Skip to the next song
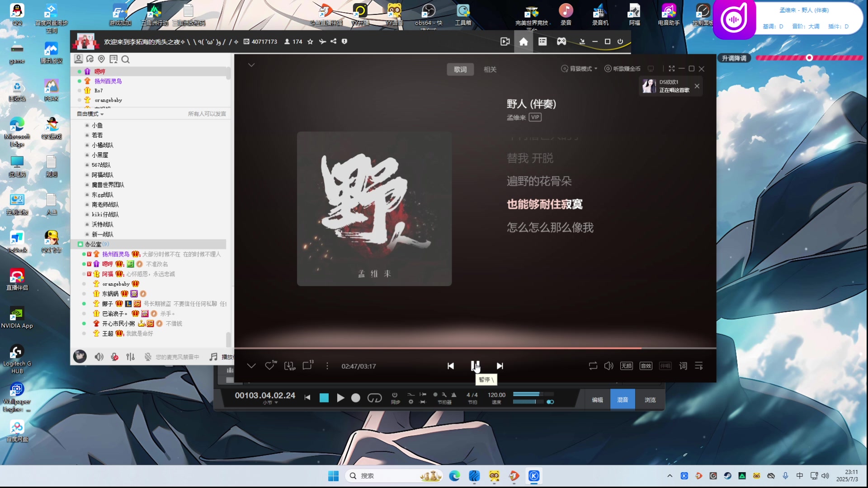Viewport: 868px width, 488px height. coord(500,366)
